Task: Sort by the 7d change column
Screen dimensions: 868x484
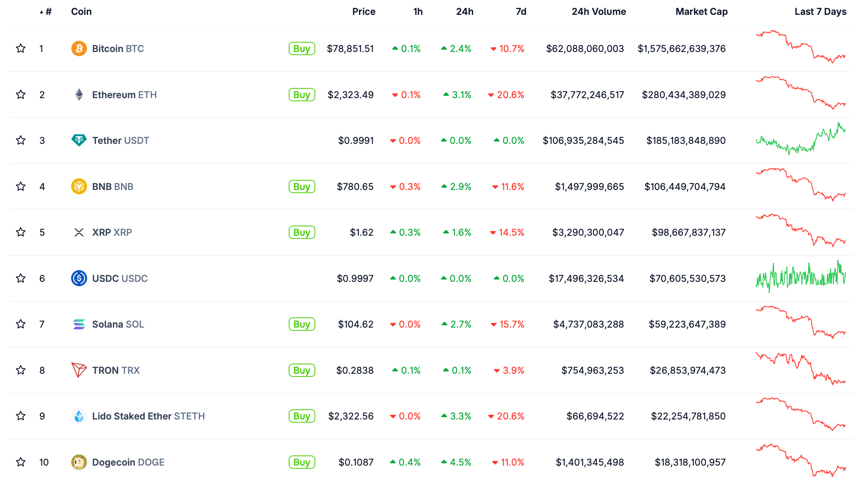Action: 521,12
